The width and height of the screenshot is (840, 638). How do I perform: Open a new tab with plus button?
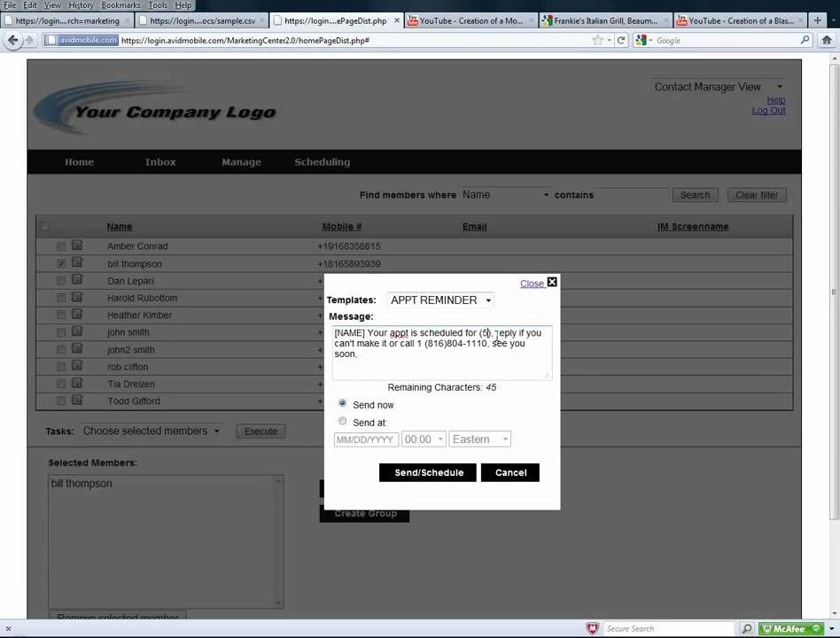click(818, 20)
